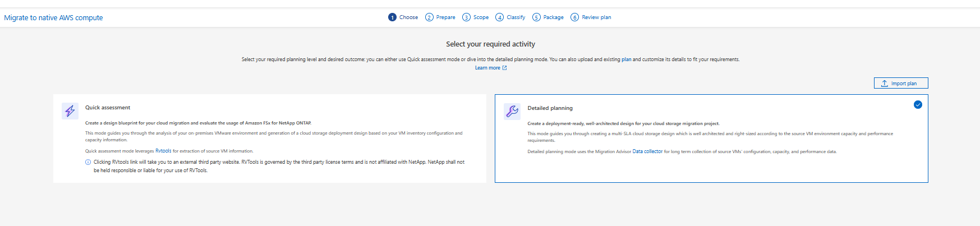
Task: Open the Rvtools link
Action: (x=163, y=151)
